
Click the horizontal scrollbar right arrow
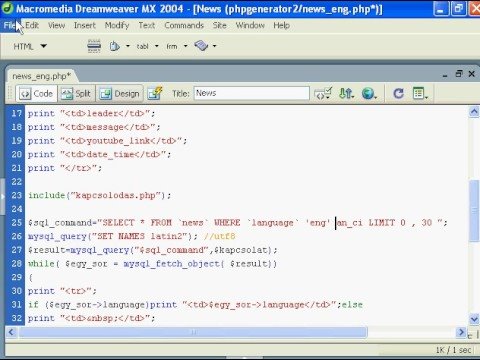(461, 332)
